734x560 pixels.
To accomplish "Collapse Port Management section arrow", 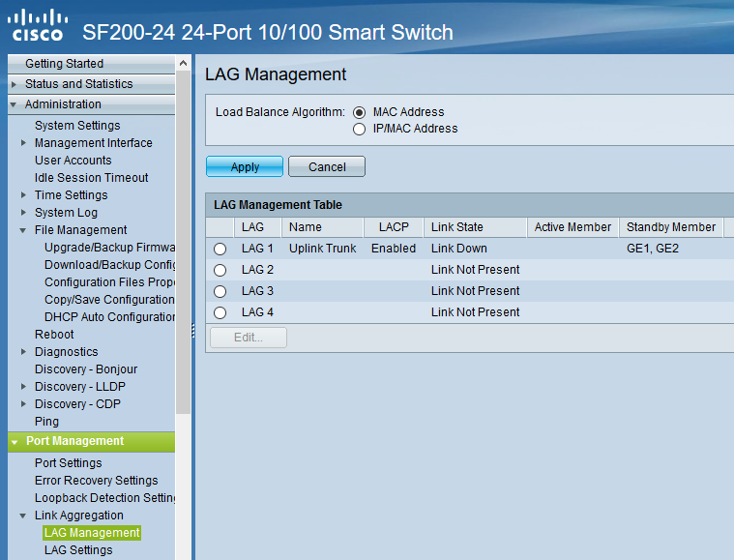I will 15,442.
